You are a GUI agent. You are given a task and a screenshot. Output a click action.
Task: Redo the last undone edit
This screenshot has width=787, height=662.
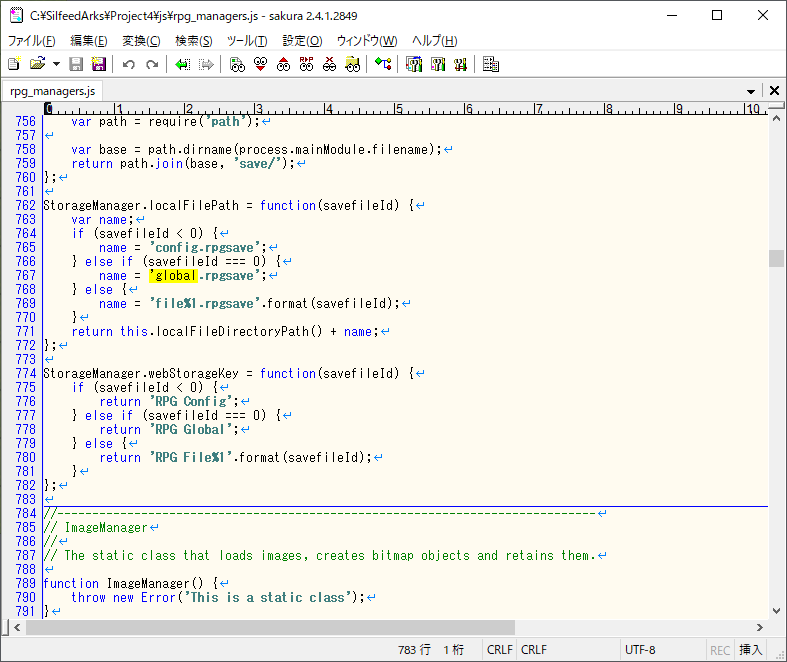click(x=152, y=64)
